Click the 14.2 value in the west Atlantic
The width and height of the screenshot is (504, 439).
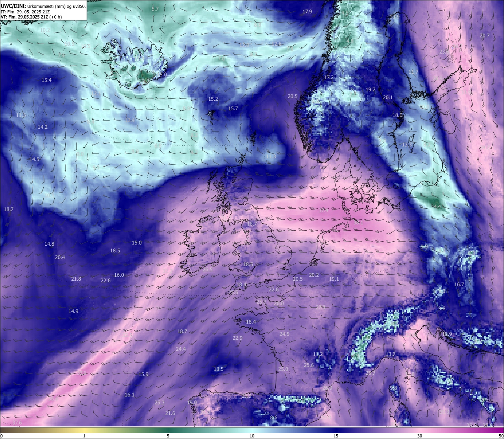43,127
